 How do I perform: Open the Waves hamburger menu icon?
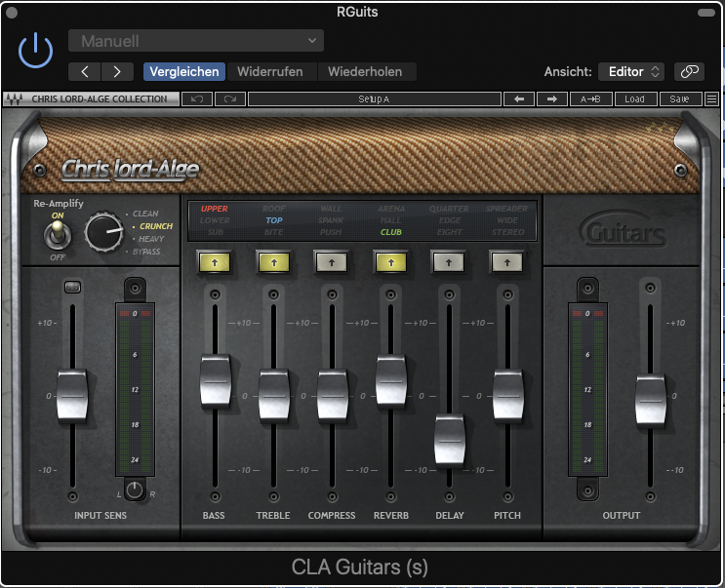click(x=711, y=98)
